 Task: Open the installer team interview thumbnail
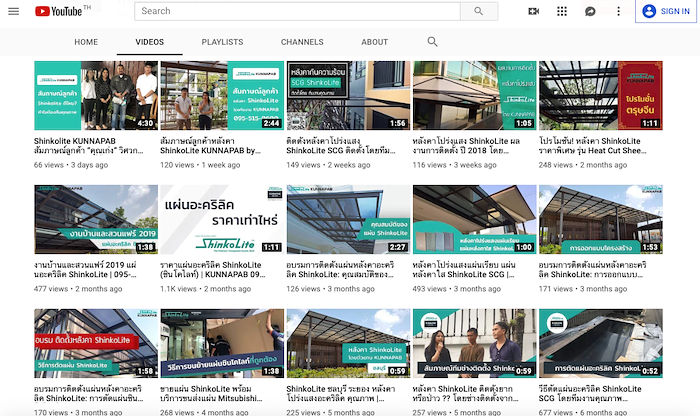coord(475,343)
